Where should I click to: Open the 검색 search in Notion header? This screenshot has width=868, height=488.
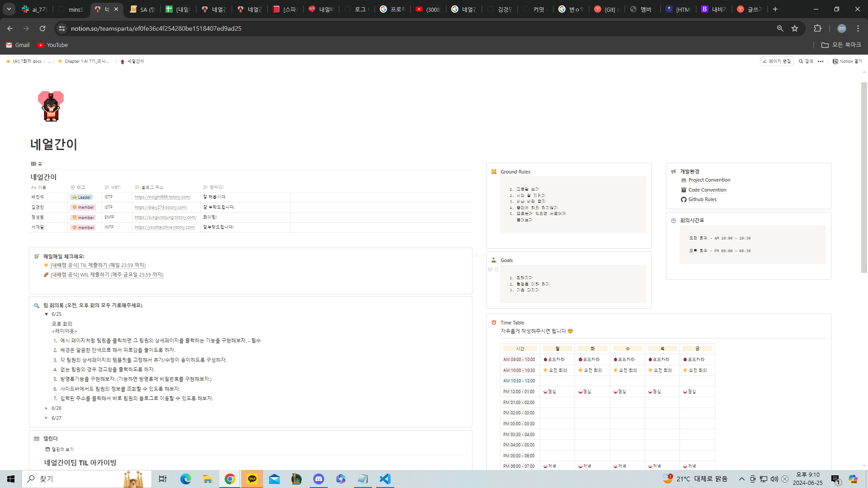pyautogui.click(x=806, y=61)
